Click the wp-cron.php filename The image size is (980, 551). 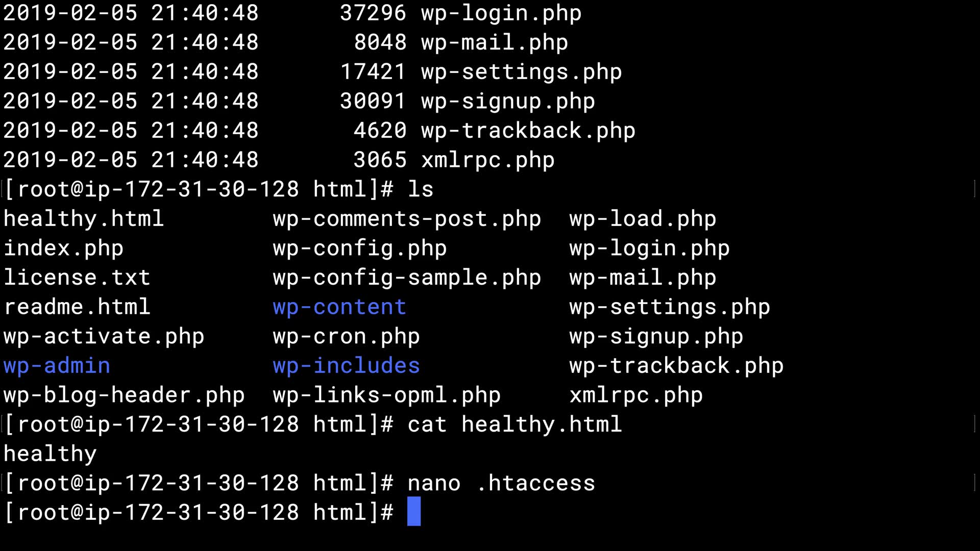pos(346,337)
